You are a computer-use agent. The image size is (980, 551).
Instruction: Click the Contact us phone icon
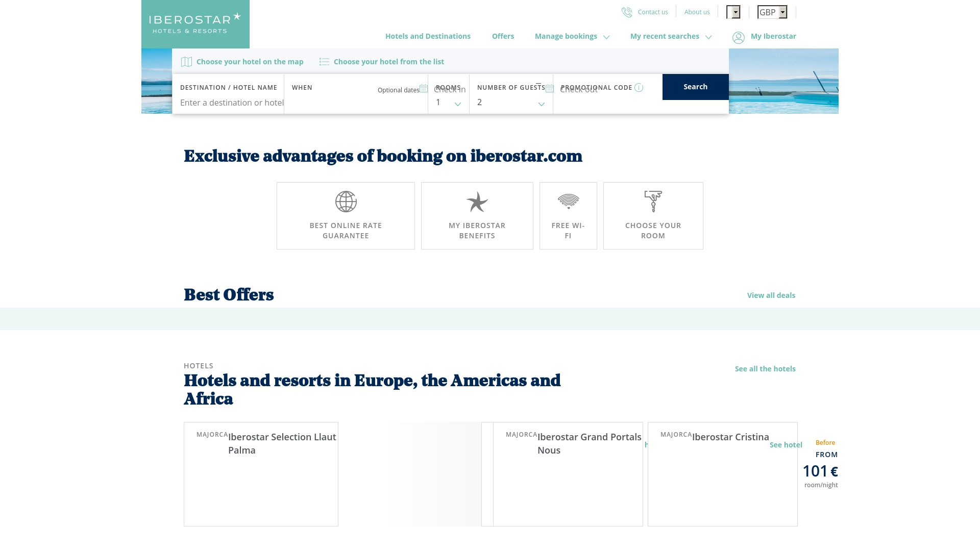[627, 12]
